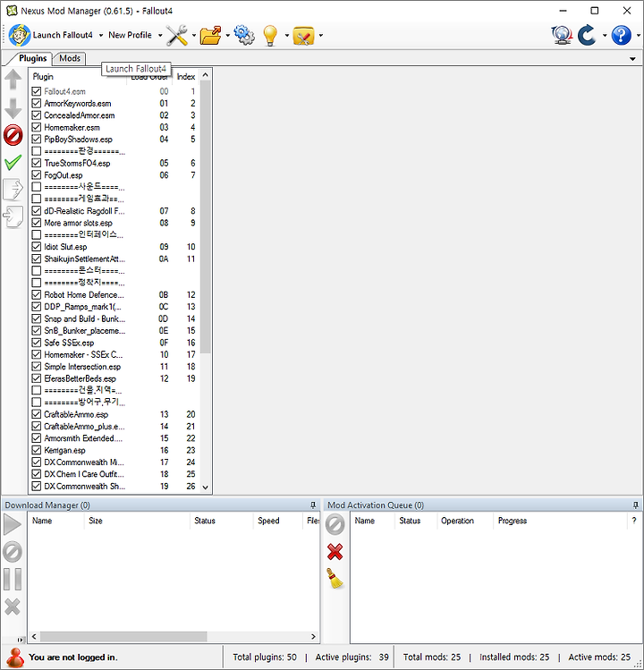
Task: Select the Simple Intersection.esp row
Action: pos(114,367)
